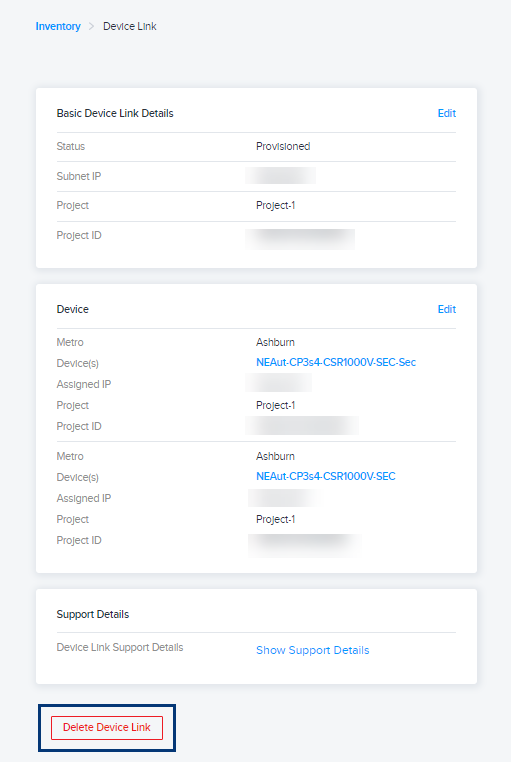Select the second device's Ashburn metro value
The height and width of the screenshot is (762, 511).
coord(275,456)
